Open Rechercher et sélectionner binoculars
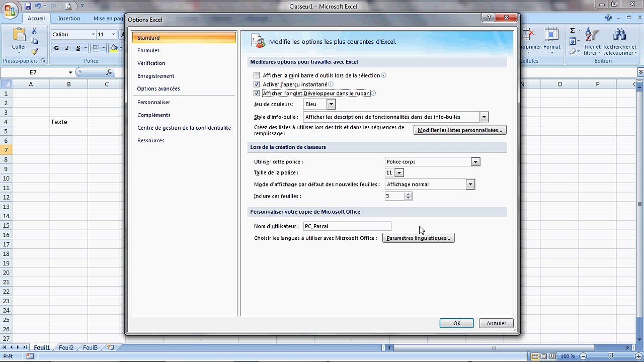 [620, 41]
